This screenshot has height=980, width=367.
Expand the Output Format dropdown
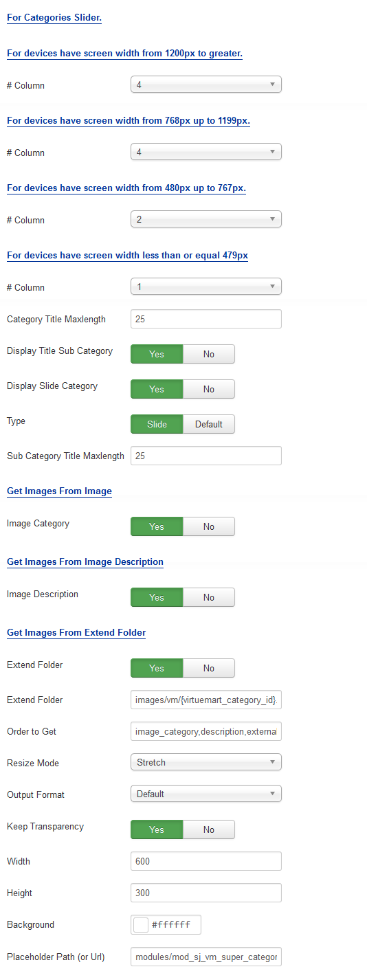206,794
